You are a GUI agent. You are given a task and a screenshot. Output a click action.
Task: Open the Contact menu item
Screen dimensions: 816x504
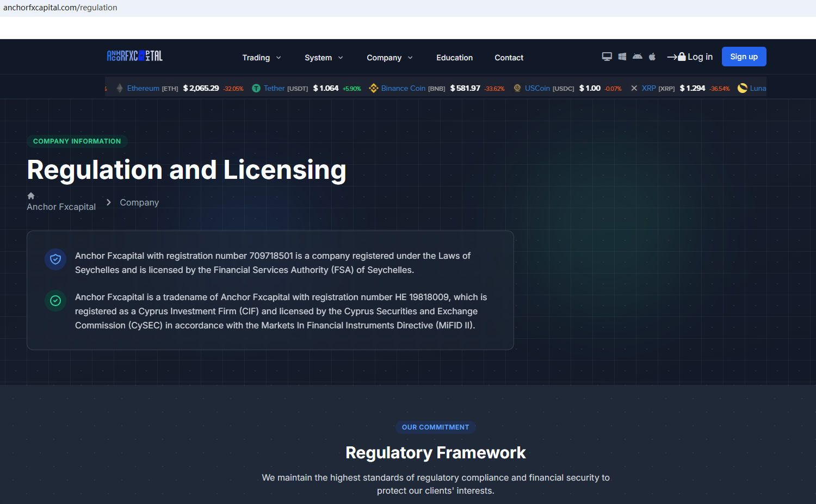pos(509,58)
